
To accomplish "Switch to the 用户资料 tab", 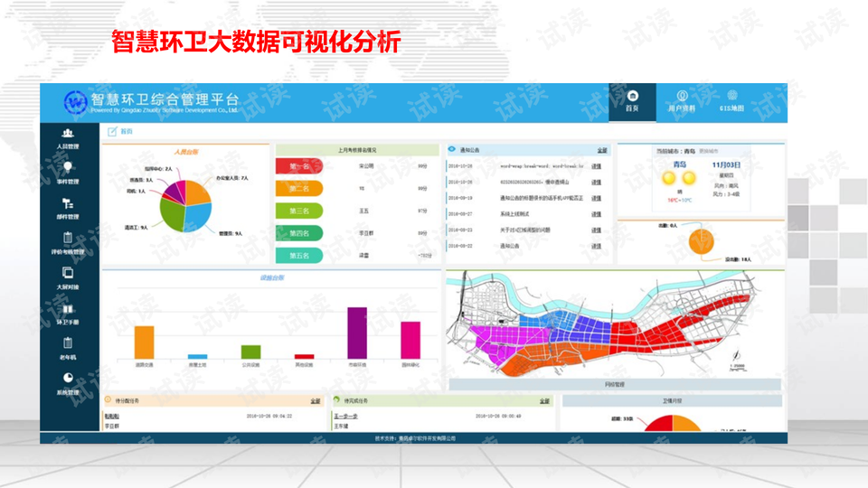I will (x=682, y=102).
